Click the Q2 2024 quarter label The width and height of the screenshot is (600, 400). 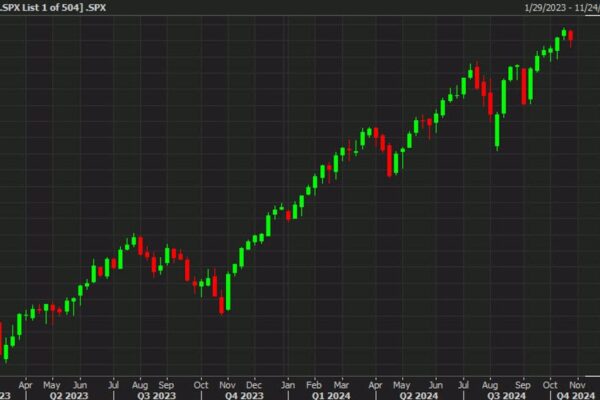(419, 395)
